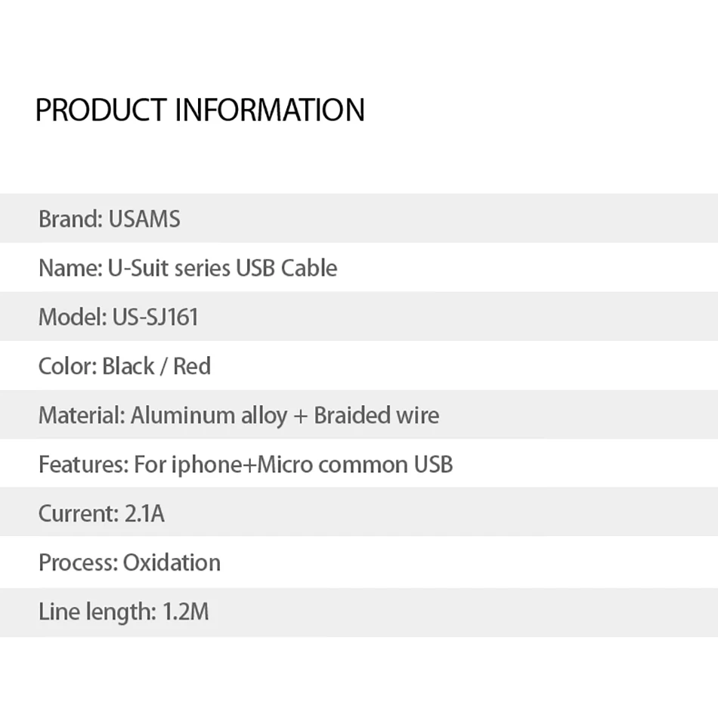The image size is (718, 728).
Task: Click the 'Process:' label
Action: [x=78, y=562]
